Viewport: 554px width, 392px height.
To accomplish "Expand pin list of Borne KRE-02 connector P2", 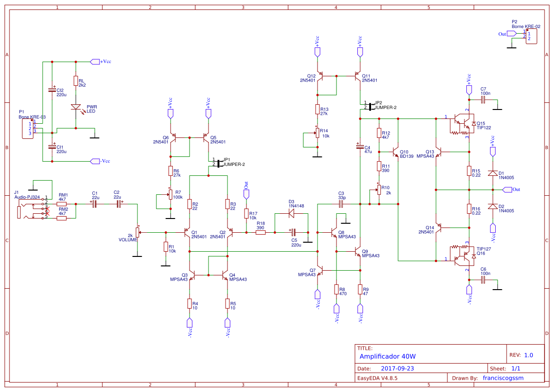I will (531, 36).
